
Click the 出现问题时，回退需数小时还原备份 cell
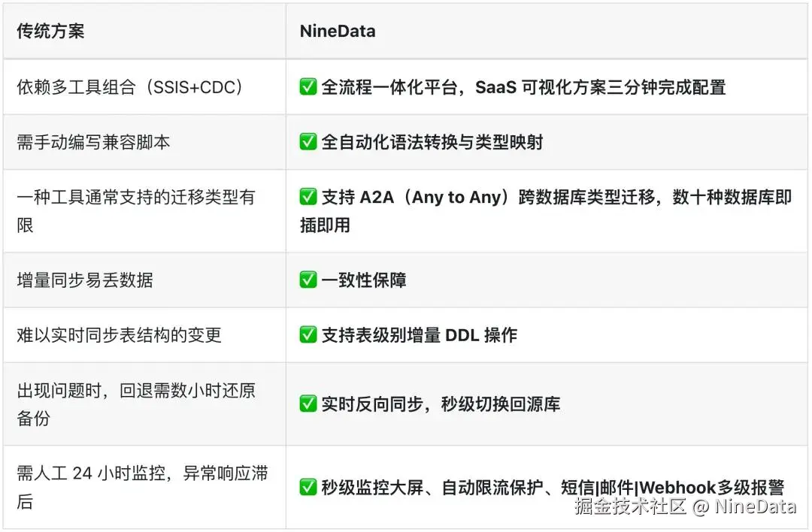(135, 404)
